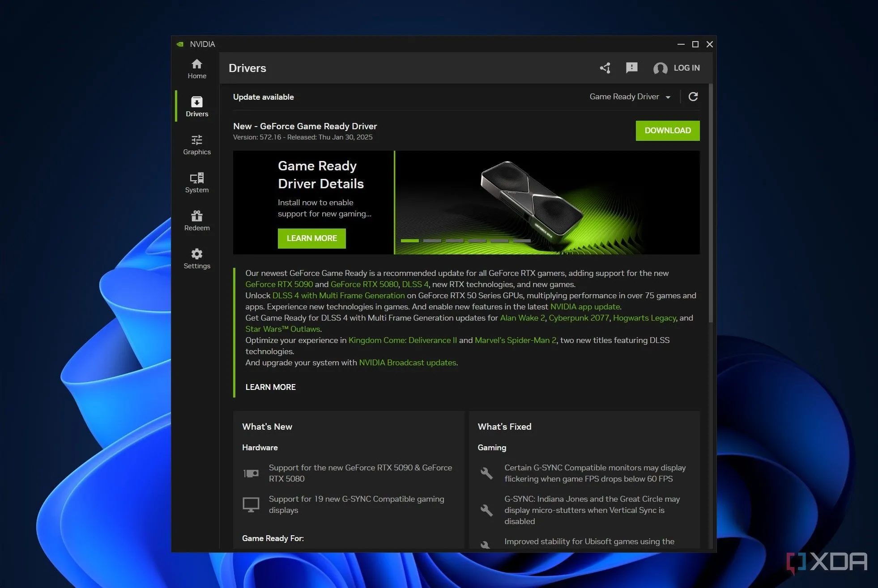Image resolution: width=878 pixels, height=588 pixels.
Task: Follow the Cyberpunk 2077 link
Action: (579, 318)
